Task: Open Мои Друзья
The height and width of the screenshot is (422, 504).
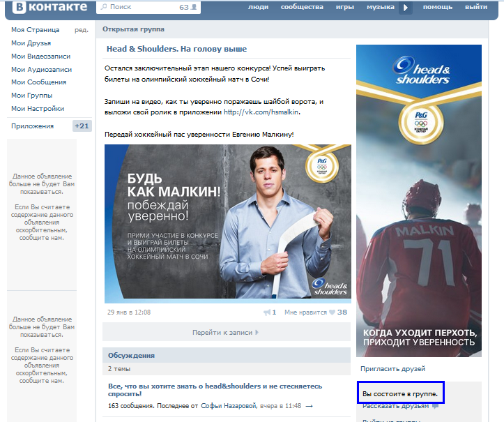Action: [x=31, y=43]
